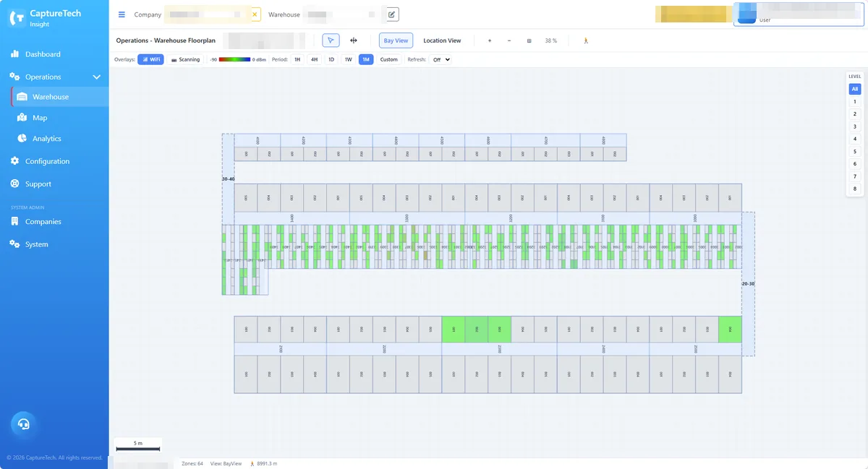Set period to 1H
The height and width of the screenshot is (469, 868).
[297, 59]
